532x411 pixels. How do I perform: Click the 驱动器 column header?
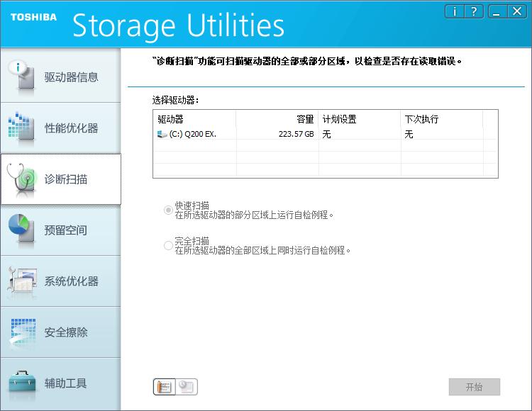coord(194,119)
